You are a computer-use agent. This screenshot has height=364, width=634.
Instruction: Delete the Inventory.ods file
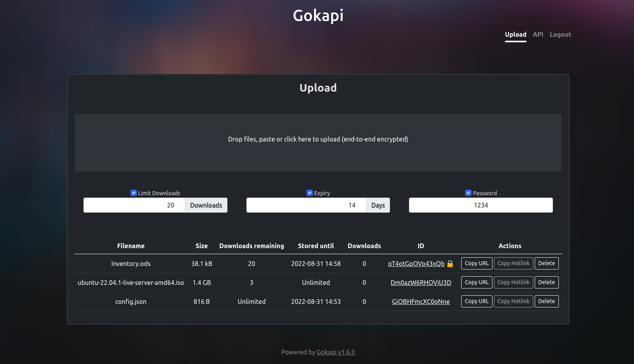547,263
